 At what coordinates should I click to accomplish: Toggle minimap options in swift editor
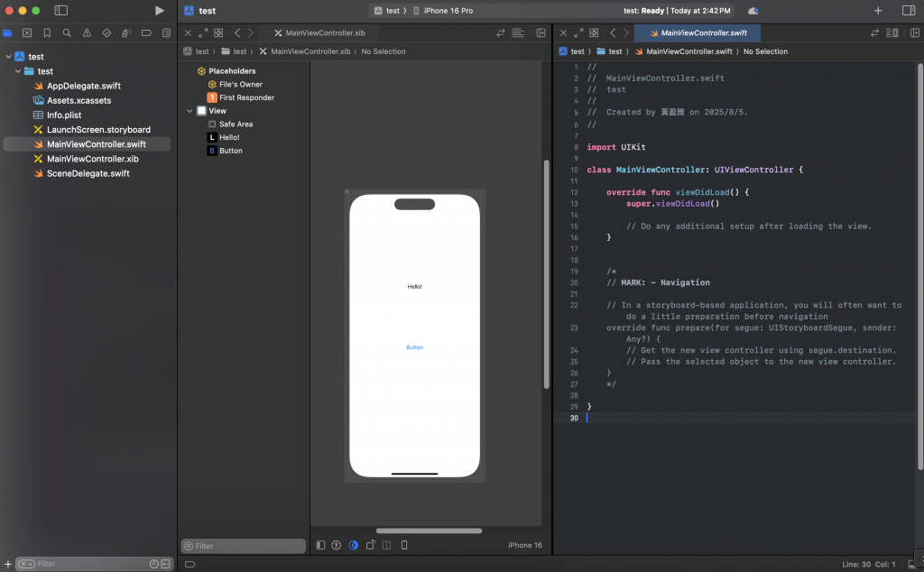892,33
